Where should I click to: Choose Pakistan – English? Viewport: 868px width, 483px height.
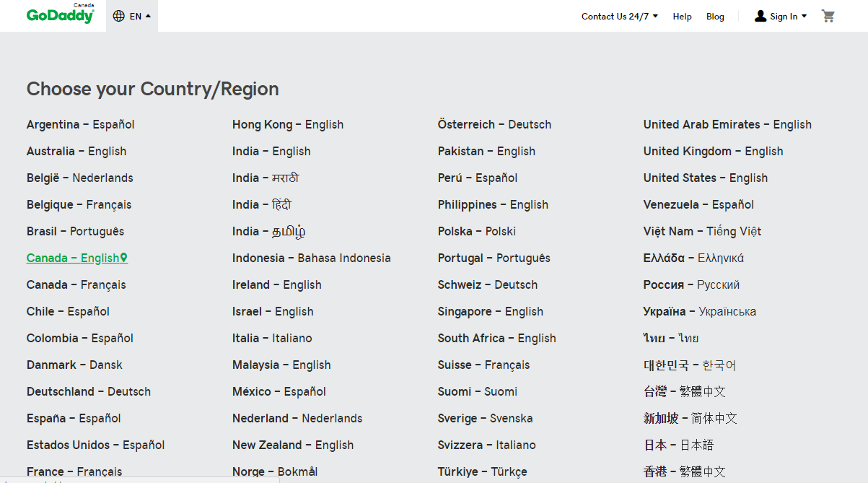(x=486, y=151)
